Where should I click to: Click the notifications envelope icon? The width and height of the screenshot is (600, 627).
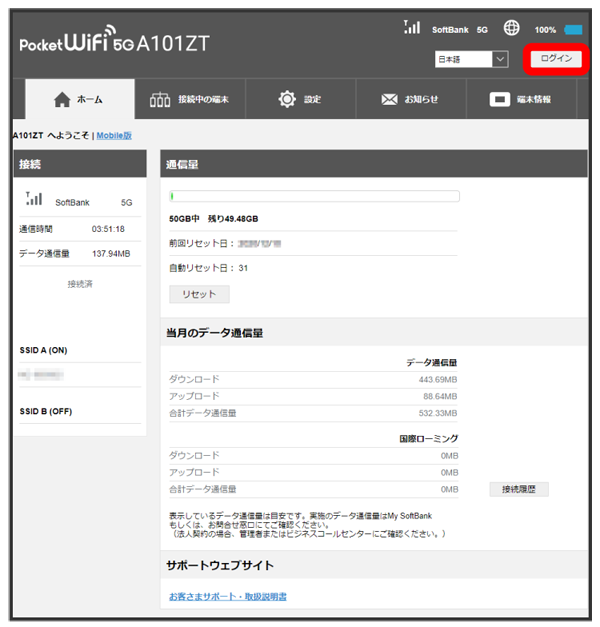tap(390, 99)
